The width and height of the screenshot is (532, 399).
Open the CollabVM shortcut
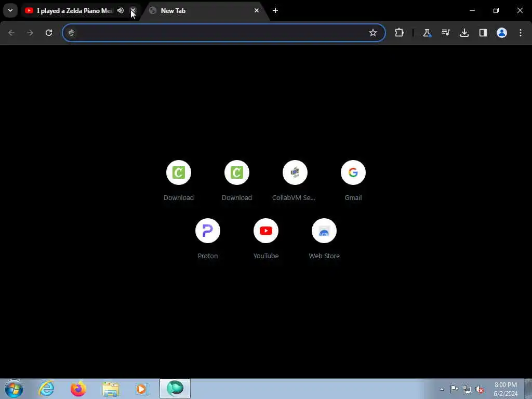295,180
